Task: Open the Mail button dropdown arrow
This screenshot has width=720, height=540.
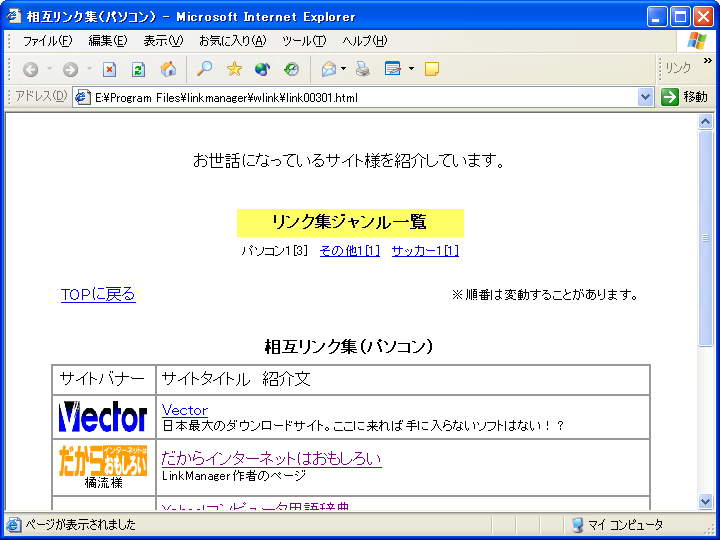Action: point(343,69)
